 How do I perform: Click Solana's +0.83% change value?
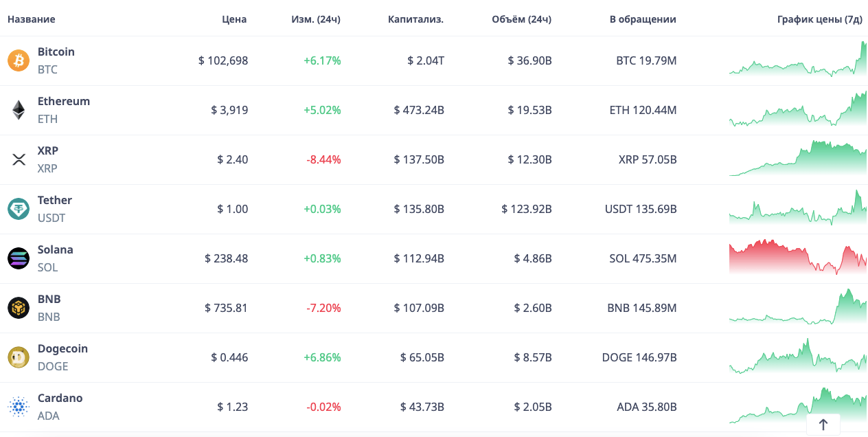pos(322,258)
